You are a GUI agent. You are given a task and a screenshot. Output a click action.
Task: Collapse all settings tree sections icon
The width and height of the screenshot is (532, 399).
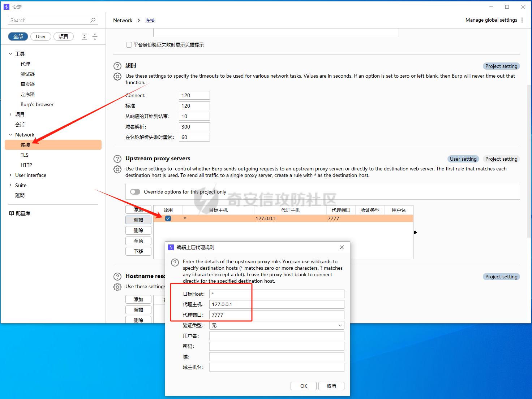pyautogui.click(x=95, y=36)
